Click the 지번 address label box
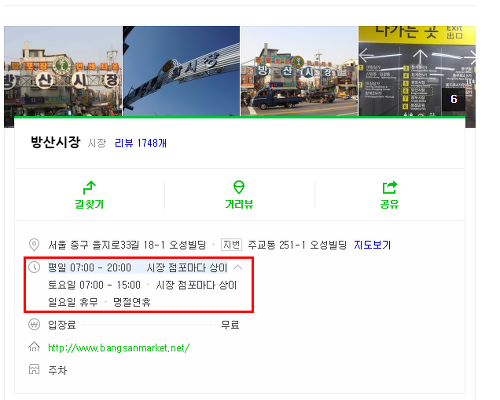This screenshot has width=500, height=400. point(231,245)
